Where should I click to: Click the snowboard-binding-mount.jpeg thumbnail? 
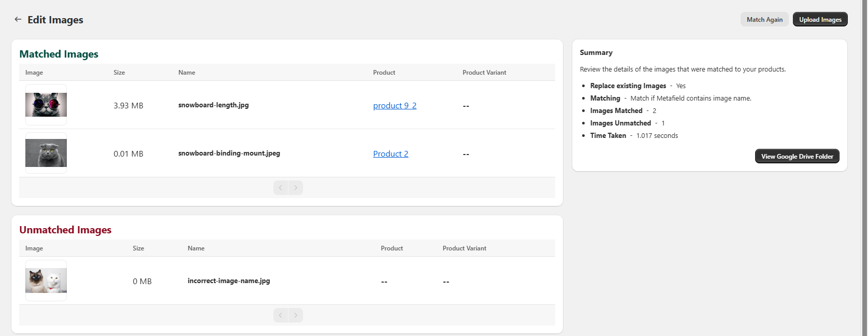click(46, 153)
